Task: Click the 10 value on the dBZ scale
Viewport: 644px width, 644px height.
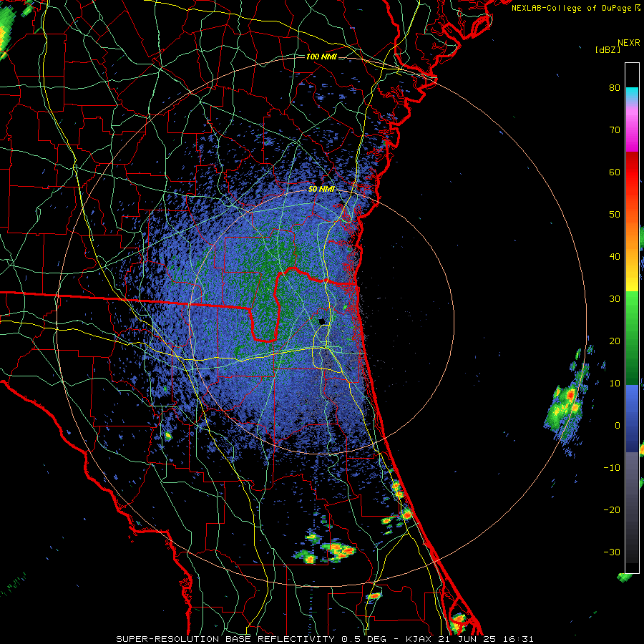Action: pos(615,384)
